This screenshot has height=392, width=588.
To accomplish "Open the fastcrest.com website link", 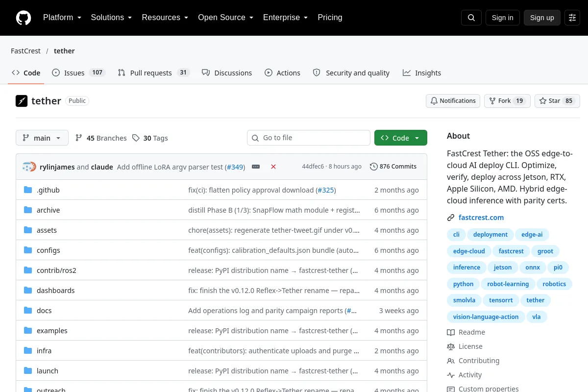I will tap(481, 218).
